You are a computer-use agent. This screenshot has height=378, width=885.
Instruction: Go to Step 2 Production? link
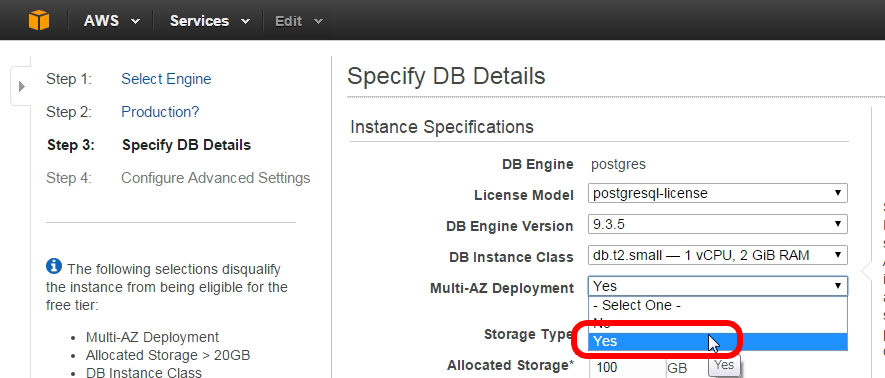(x=160, y=112)
